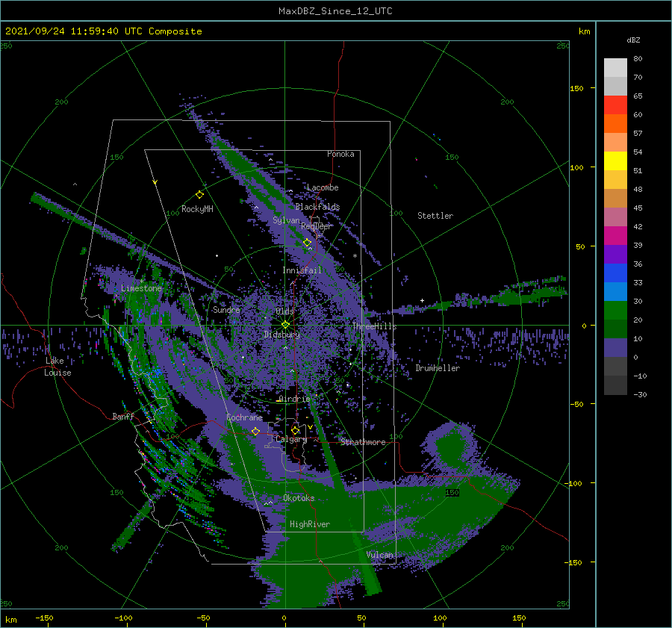Image resolution: width=672 pixels, height=628 pixels.
Task: Pick the red 60–65 dBZ legend swatch
Action: (615, 105)
